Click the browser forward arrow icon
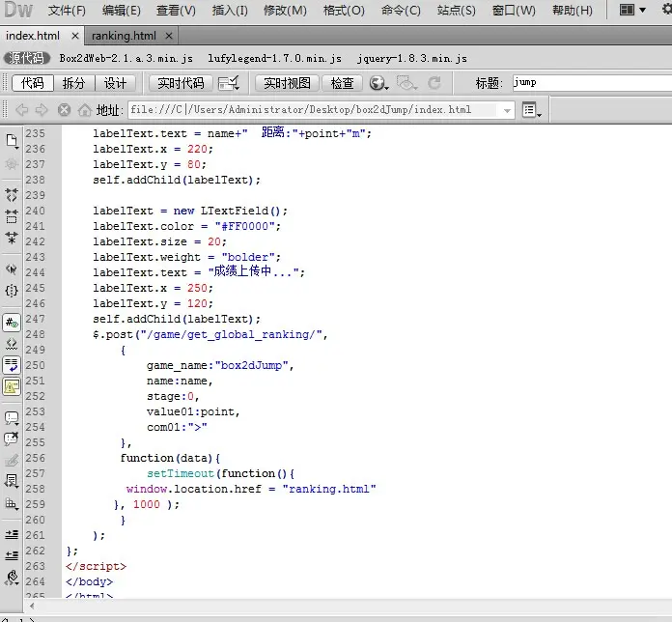The height and width of the screenshot is (622, 672). point(42,110)
